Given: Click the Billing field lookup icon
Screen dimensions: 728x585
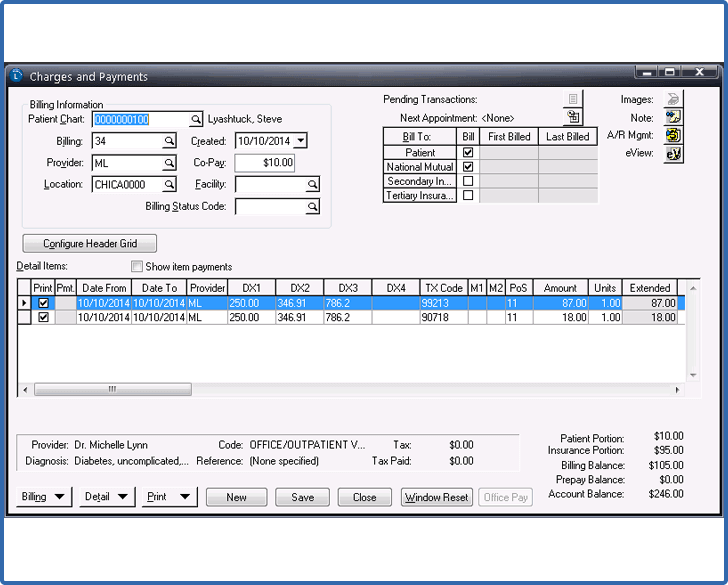Looking at the screenshot, I should 169,142.
